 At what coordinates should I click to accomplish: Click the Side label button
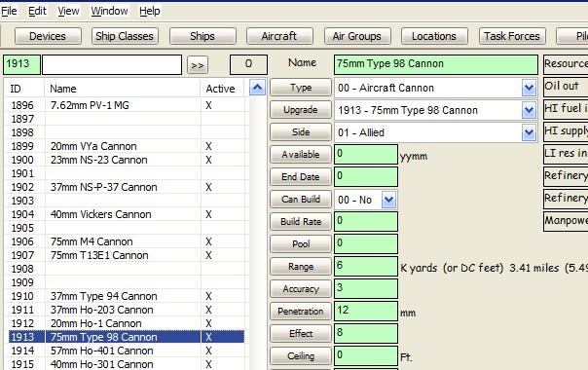point(301,132)
